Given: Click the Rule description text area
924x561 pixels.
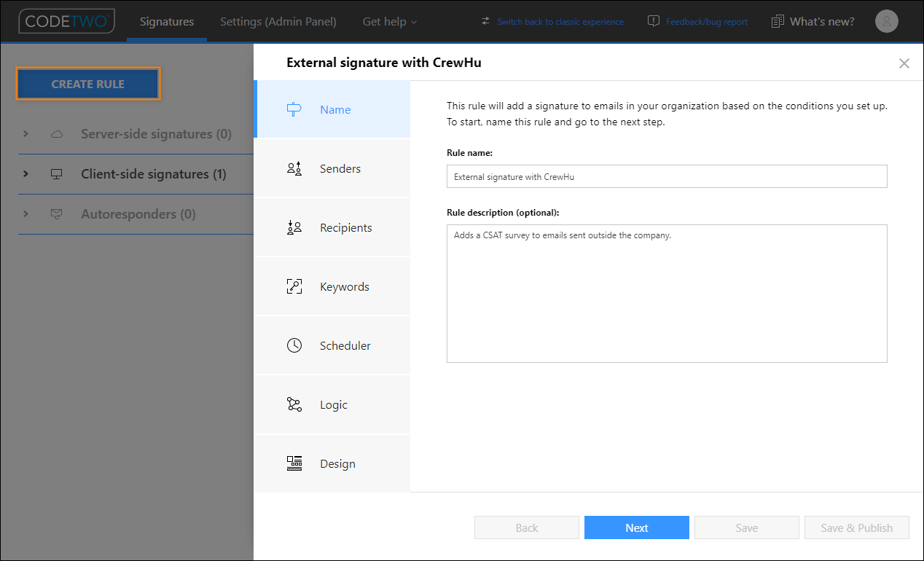Looking at the screenshot, I should pos(667,294).
